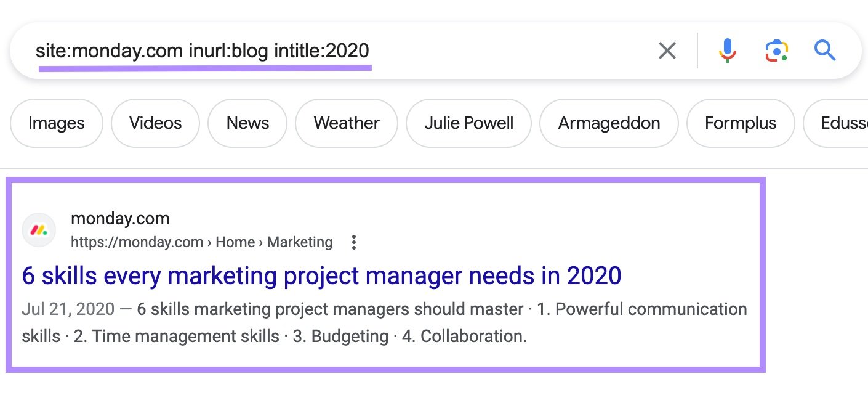Select the Armageddon suggestion chip
This screenshot has height=408, width=868.
(x=609, y=123)
